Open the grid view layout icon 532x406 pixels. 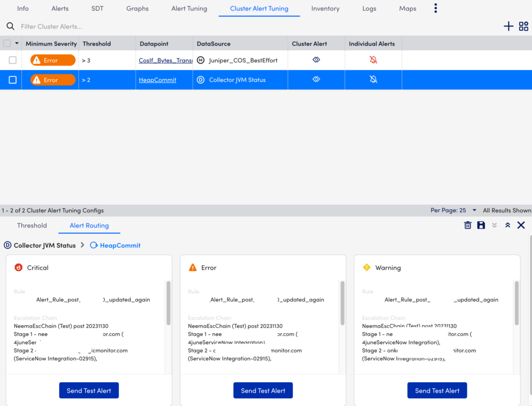tap(524, 25)
